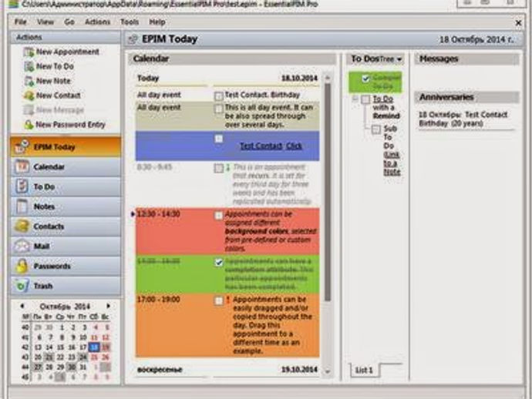
Task: Check the 12:30 - 14:30 appointment checkbox
Action: (x=219, y=216)
